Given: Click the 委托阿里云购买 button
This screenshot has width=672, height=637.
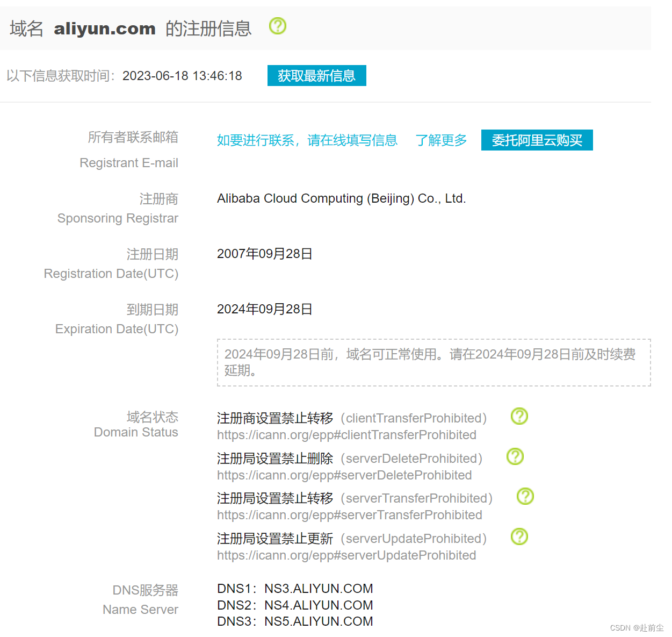Looking at the screenshot, I should [x=537, y=140].
